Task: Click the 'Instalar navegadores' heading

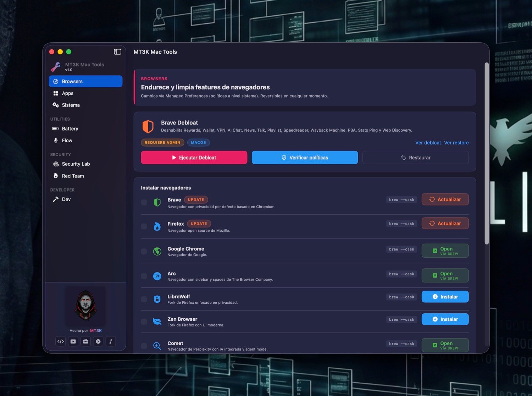Action: [166, 188]
